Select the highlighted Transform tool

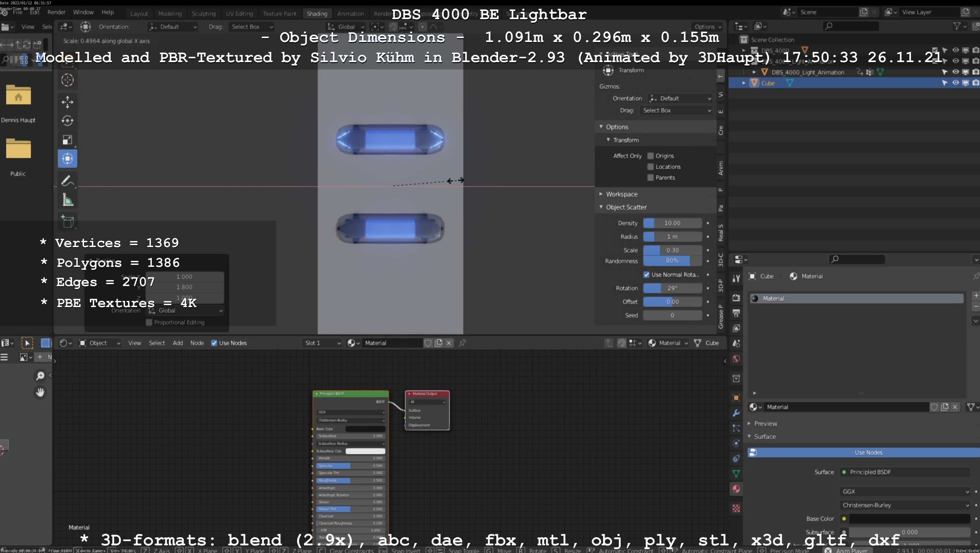tap(67, 159)
